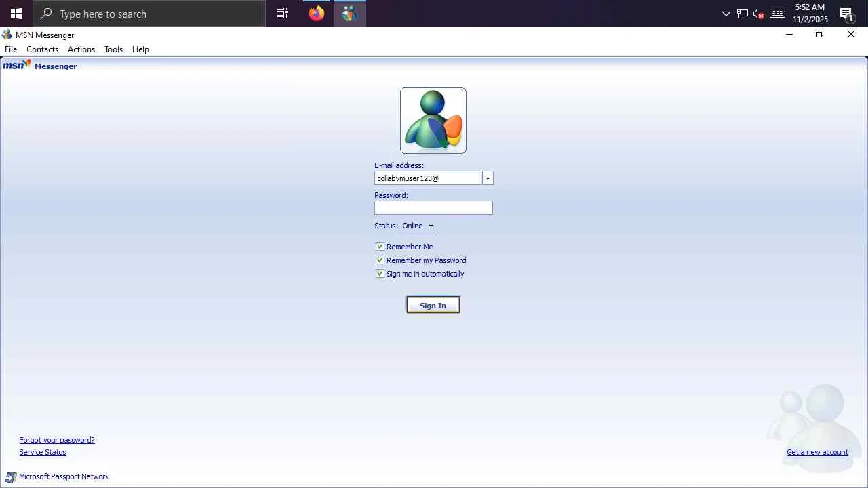Close the MSN Messenger window
Viewport: 868px width, 488px height.
coord(851,35)
